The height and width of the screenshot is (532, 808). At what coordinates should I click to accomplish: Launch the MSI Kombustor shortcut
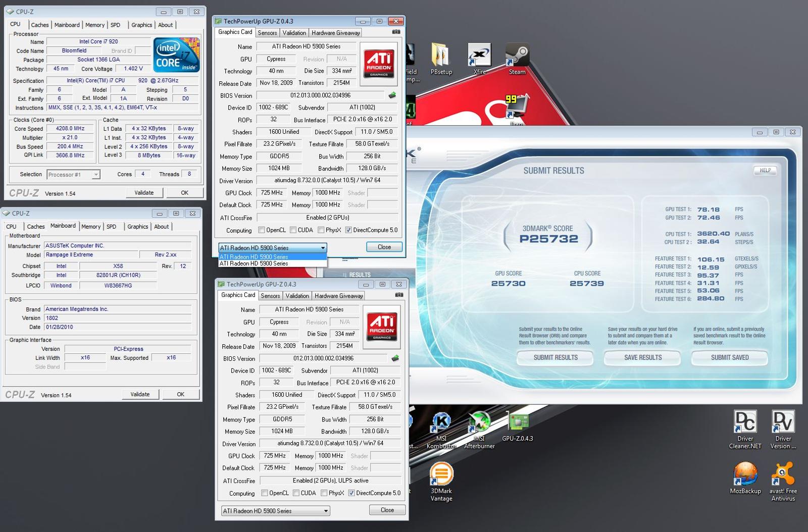tap(441, 431)
